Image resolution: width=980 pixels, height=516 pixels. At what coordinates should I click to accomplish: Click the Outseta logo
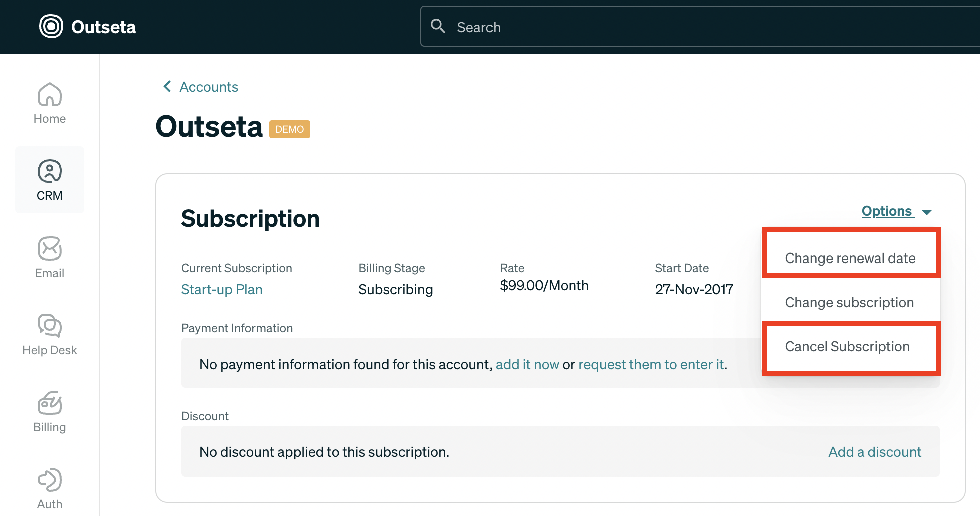(86, 26)
